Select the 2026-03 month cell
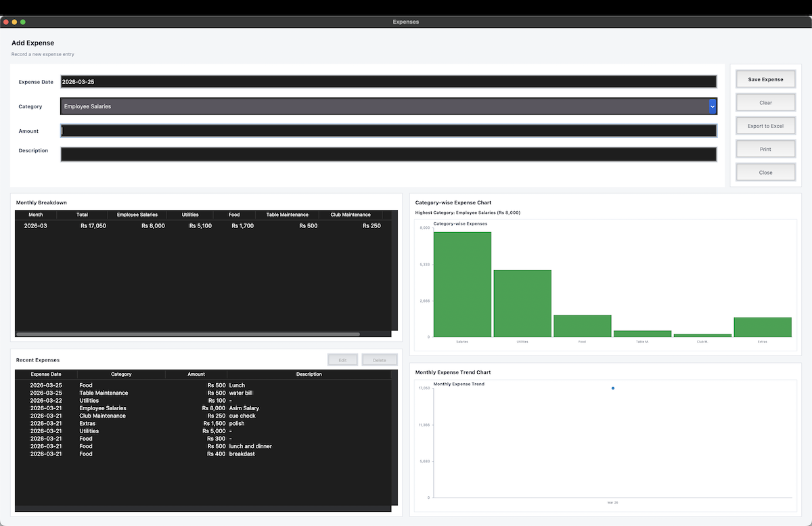The height and width of the screenshot is (526, 812). tap(36, 226)
